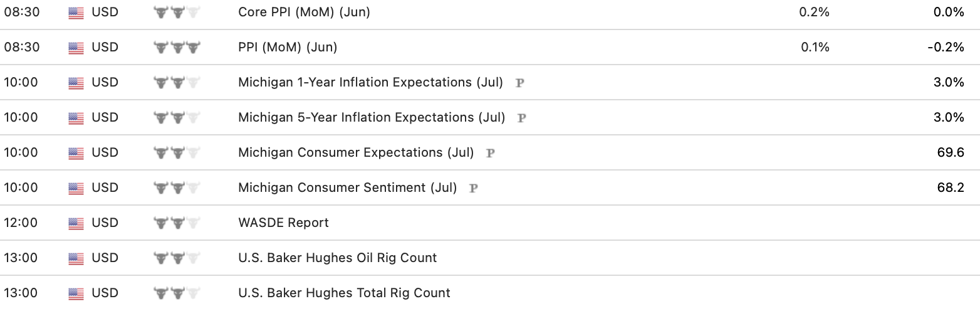Select Michigan 5-Year Inflation Expectations event
Viewport: 980px width, 316px height.
pos(372,117)
